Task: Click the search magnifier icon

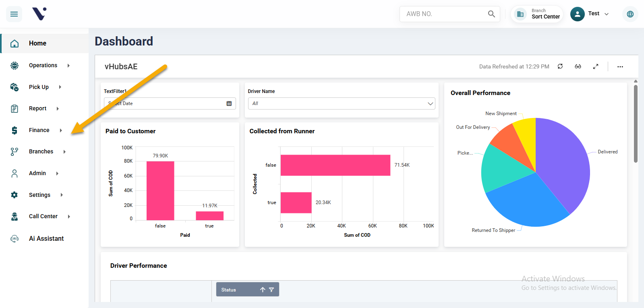Action: coord(491,14)
